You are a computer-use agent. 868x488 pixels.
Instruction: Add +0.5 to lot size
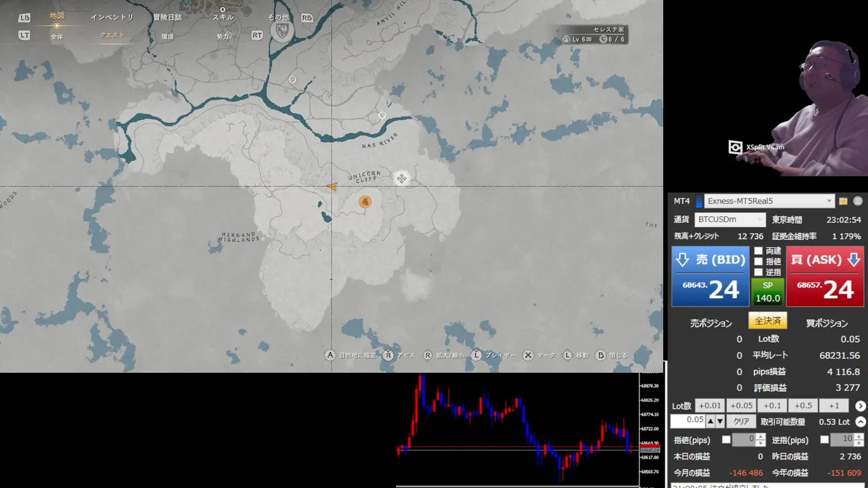(803, 406)
